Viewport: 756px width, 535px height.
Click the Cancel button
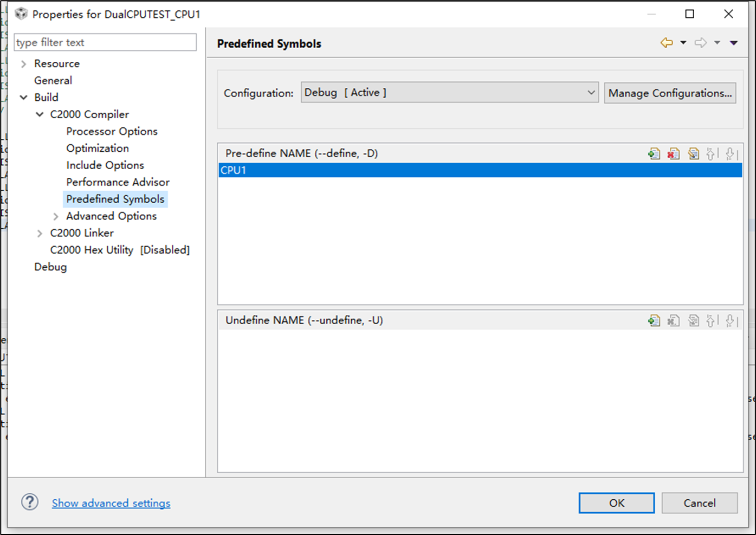(x=700, y=503)
